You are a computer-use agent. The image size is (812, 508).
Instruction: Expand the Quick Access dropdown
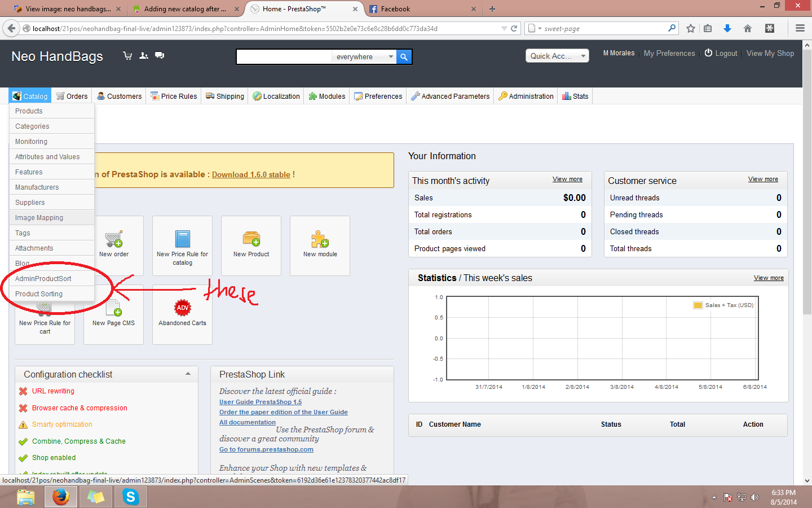[557, 56]
